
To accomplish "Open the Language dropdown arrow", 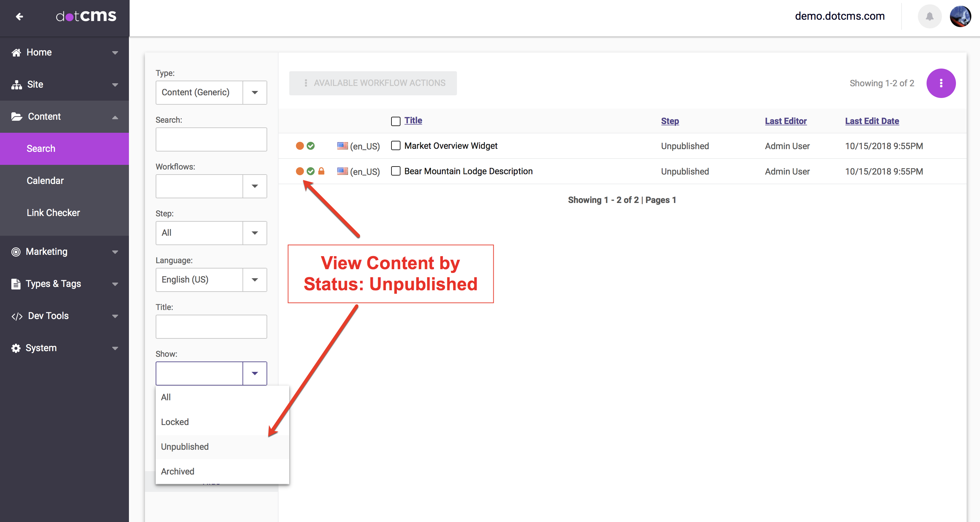I will [255, 280].
